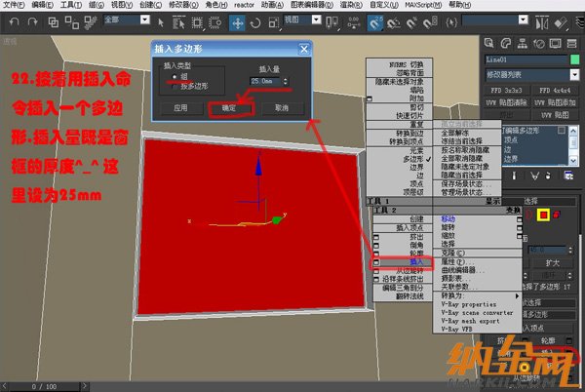Select the Select and Move tool
This screenshot has width=585, height=392.
237,23
